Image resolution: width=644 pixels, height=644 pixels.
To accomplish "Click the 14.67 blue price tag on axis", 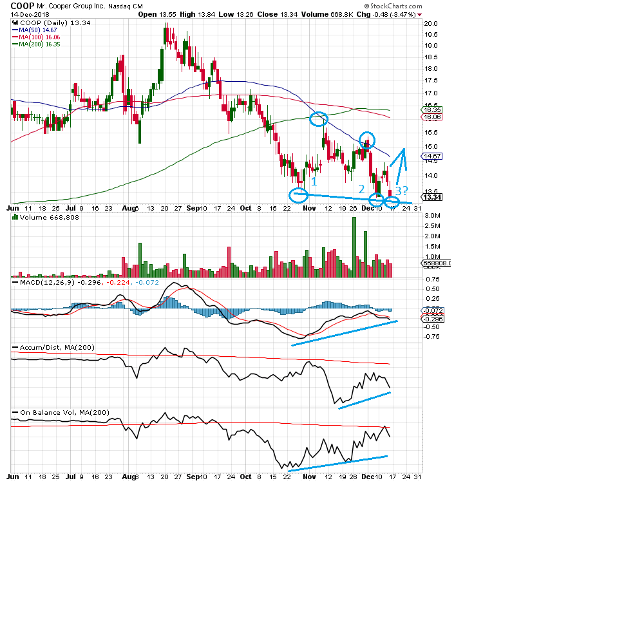I will pyautogui.click(x=432, y=156).
